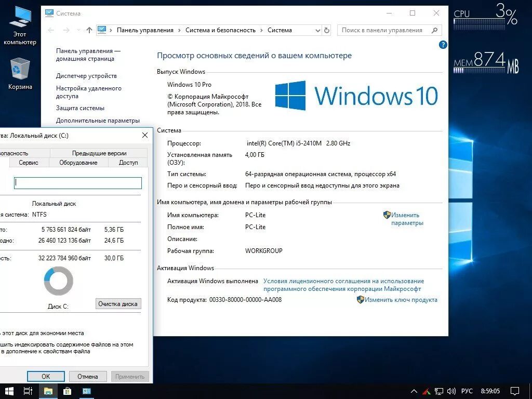Open the address bar history dropdown
The width and height of the screenshot is (532, 399).
[317, 30]
